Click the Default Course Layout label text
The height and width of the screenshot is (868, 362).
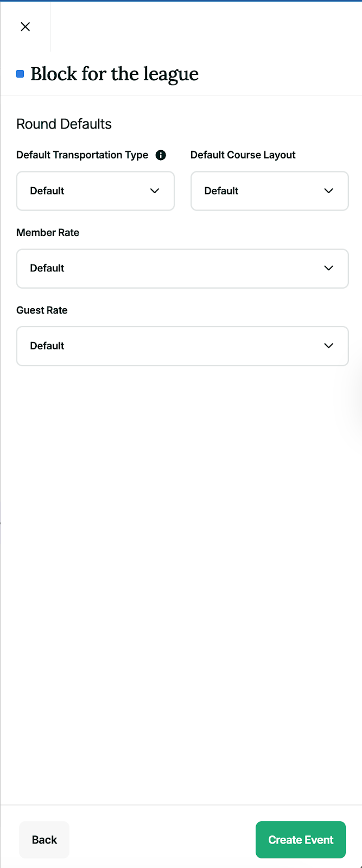(x=243, y=155)
